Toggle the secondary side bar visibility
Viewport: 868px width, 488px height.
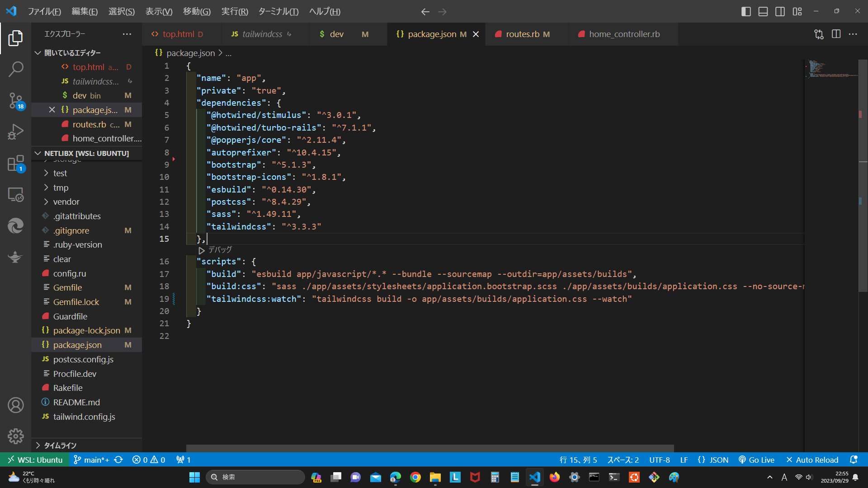pos(780,12)
